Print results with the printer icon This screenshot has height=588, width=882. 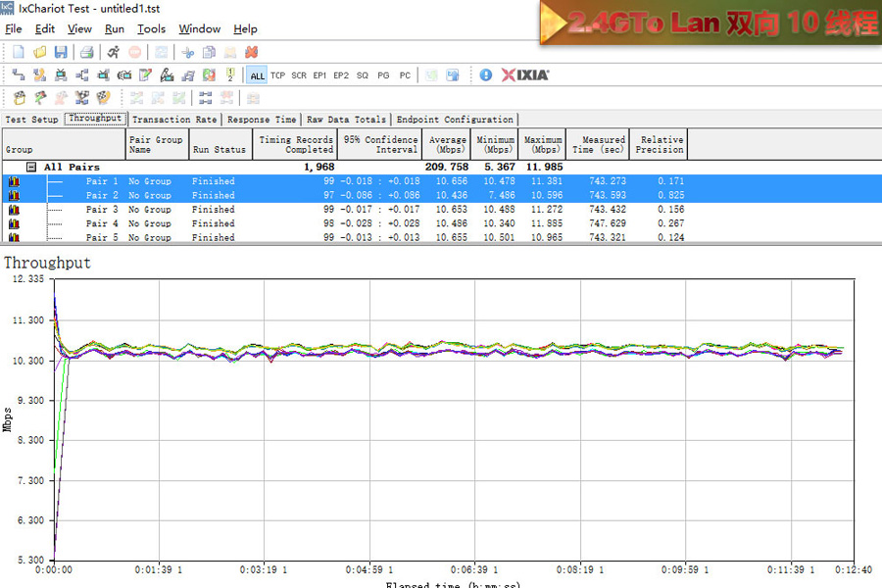tap(87, 52)
